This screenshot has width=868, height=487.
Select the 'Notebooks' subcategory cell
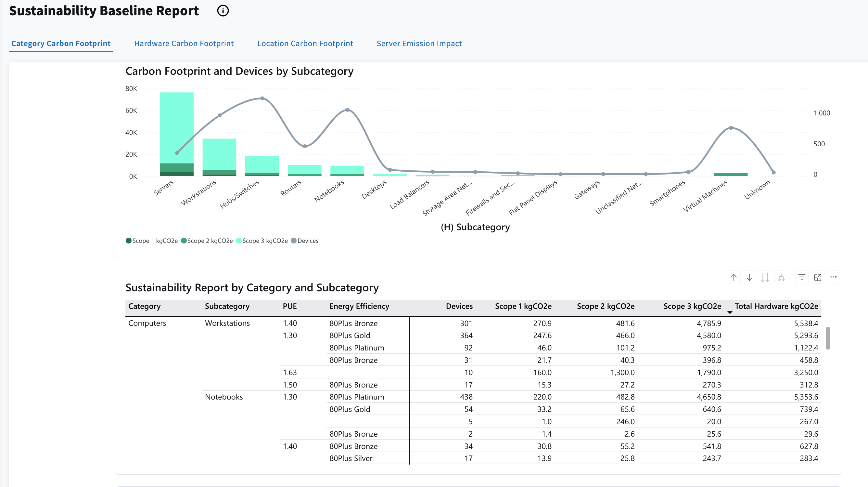(x=224, y=397)
